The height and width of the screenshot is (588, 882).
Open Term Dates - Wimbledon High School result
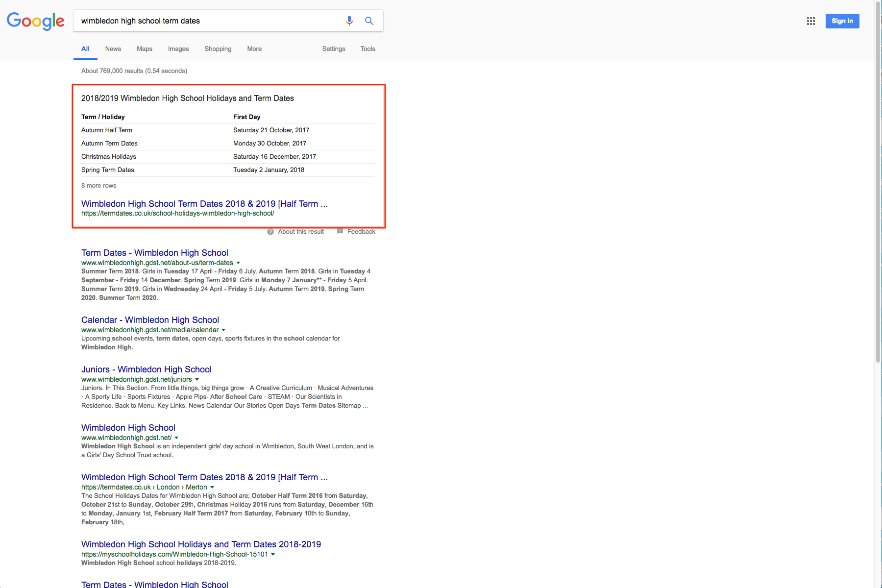coord(155,253)
